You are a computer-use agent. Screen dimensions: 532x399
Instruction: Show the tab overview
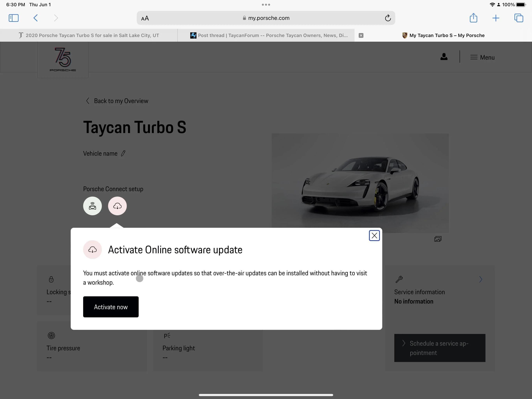(519, 18)
